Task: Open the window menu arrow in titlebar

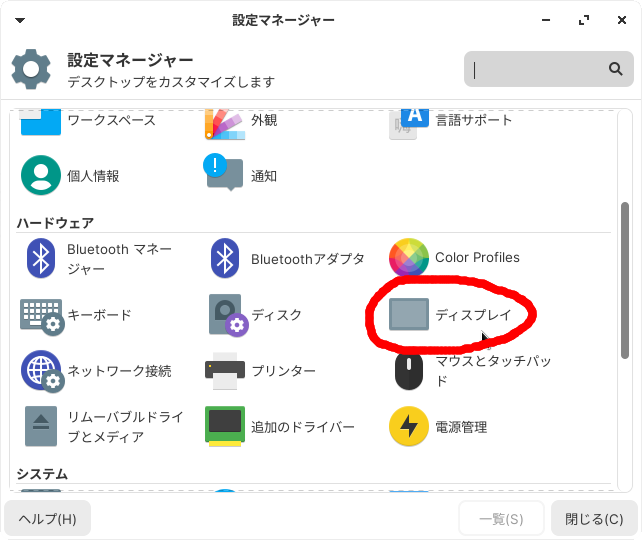Action: (x=20, y=20)
